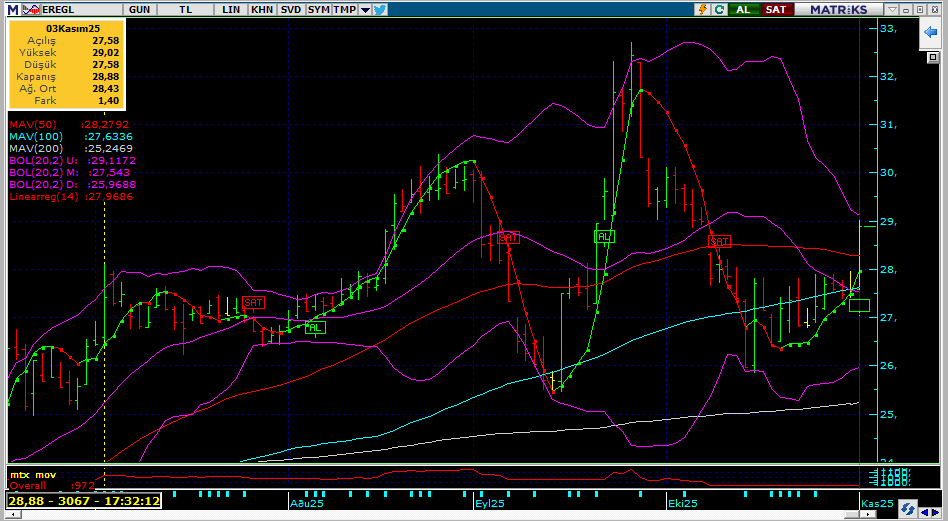Refresh chart with the green C icon

[x=719, y=9]
